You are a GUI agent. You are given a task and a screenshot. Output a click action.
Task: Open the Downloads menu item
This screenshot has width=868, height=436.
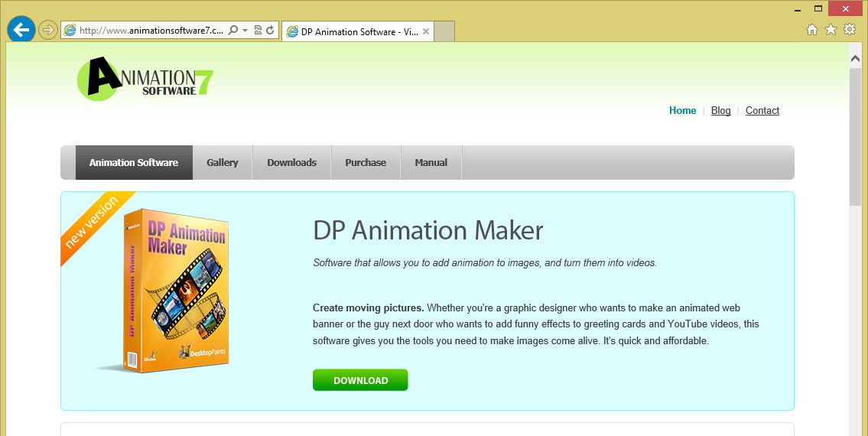[x=291, y=162]
